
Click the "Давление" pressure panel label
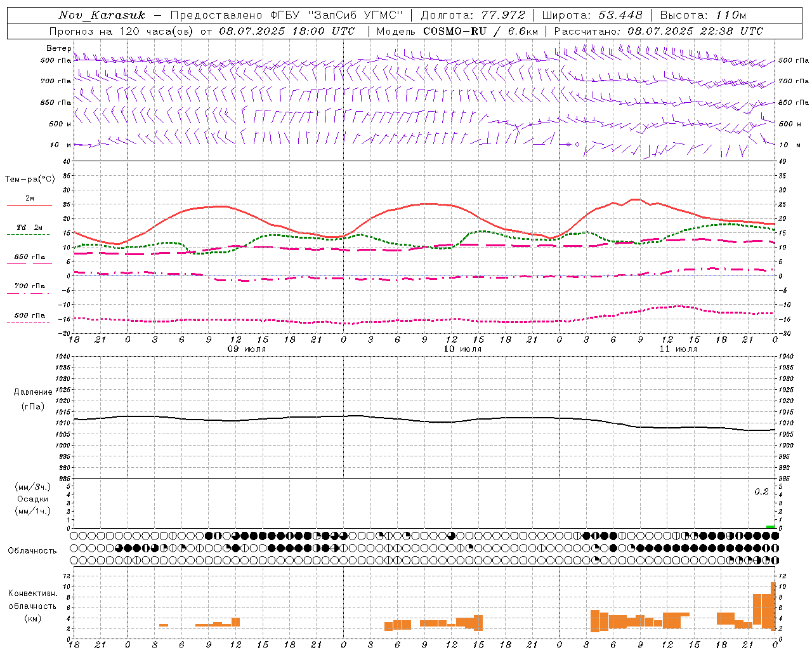pyautogui.click(x=33, y=392)
